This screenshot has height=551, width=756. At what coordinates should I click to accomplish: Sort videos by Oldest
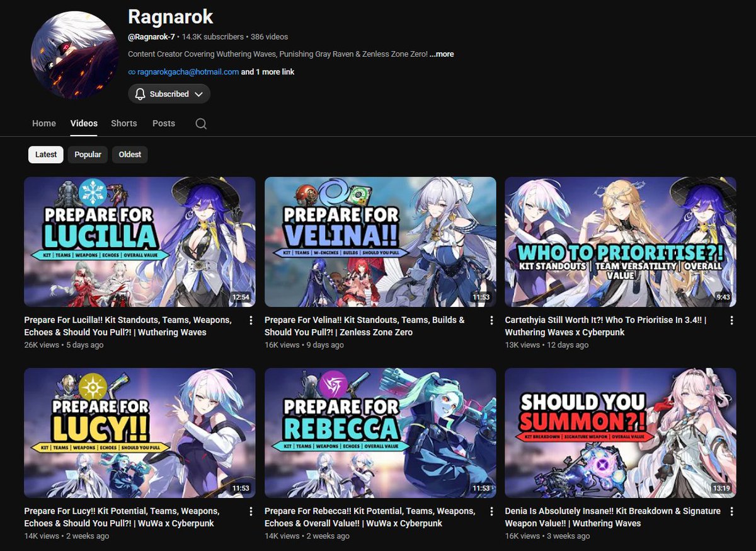pos(130,154)
